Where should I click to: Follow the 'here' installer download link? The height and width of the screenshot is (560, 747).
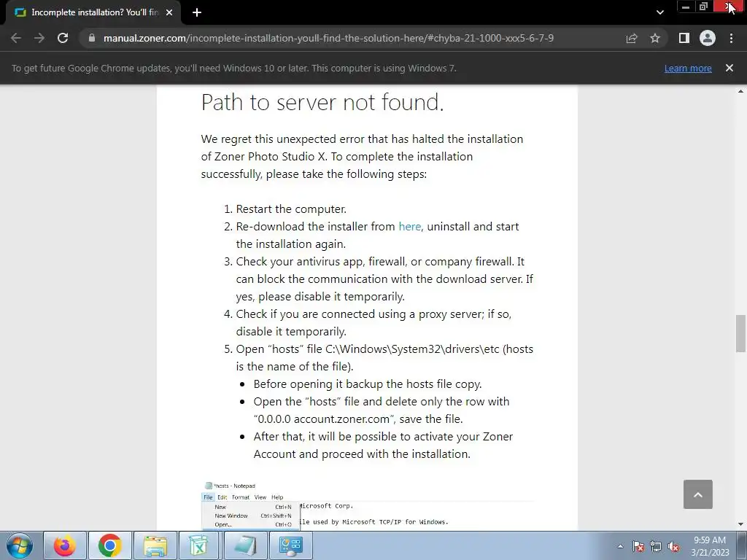click(x=410, y=227)
